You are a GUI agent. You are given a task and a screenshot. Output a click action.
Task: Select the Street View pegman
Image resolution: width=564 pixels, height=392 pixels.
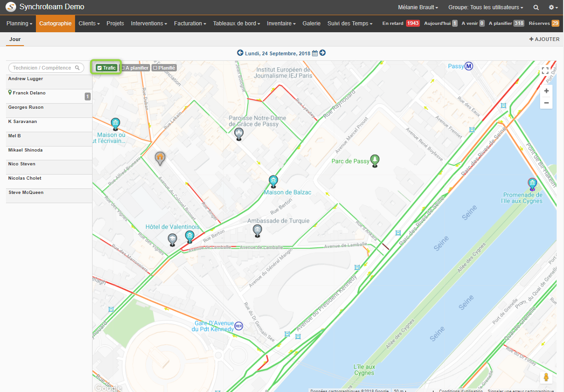[x=546, y=377]
